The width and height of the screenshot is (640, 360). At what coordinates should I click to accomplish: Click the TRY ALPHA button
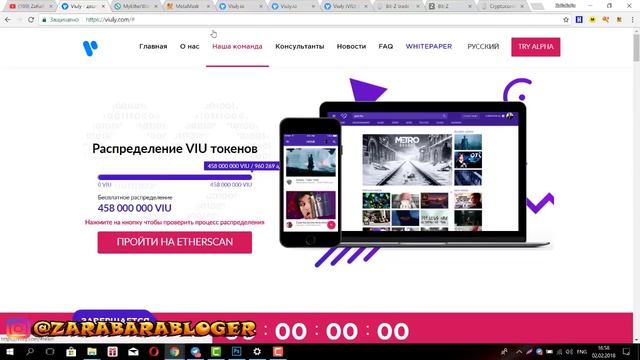[x=536, y=47]
